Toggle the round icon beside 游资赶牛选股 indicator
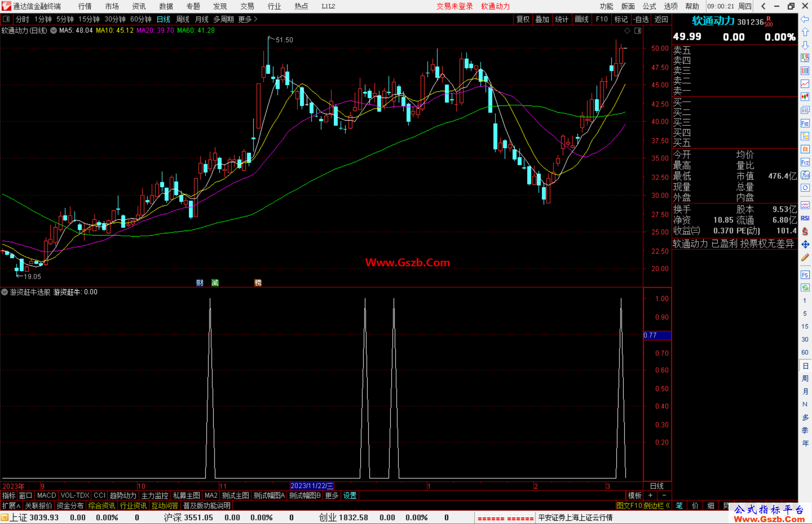Image resolution: width=812 pixels, height=524 pixels. tap(5, 292)
